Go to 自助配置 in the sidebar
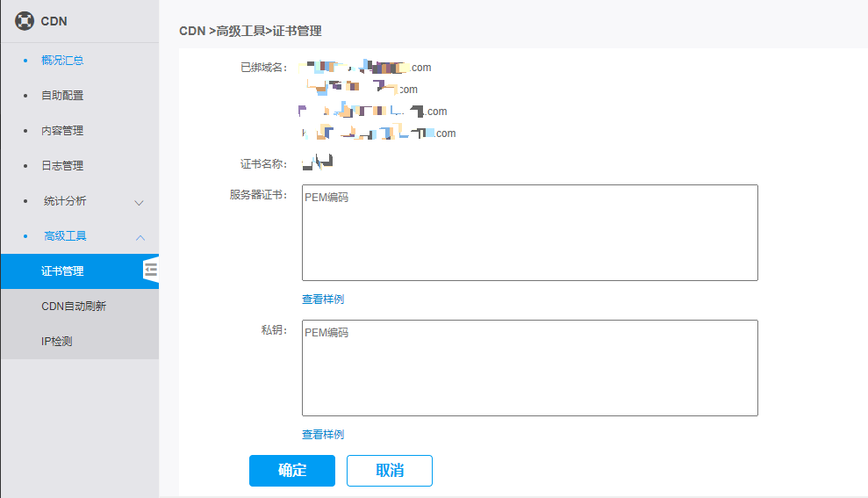This screenshot has width=868, height=498. click(62, 96)
